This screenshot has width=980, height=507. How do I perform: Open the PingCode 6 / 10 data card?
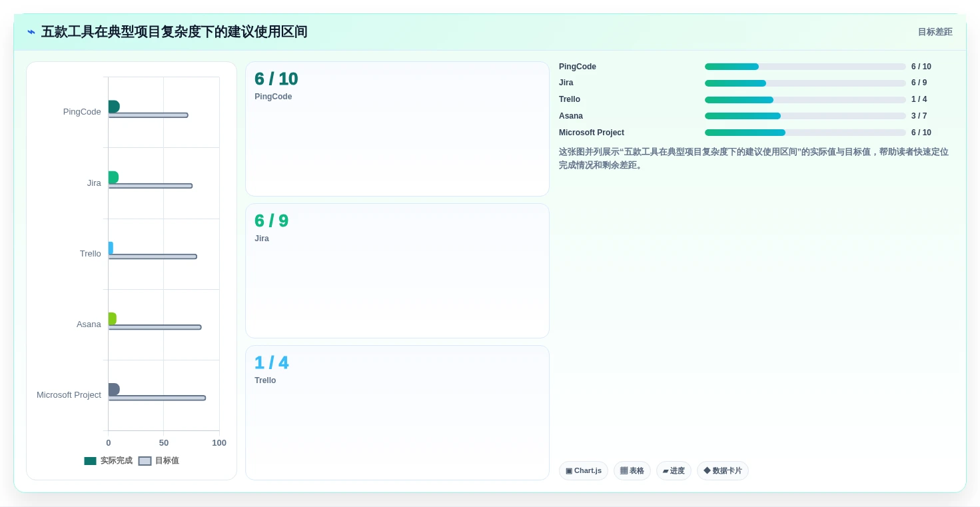click(x=397, y=129)
